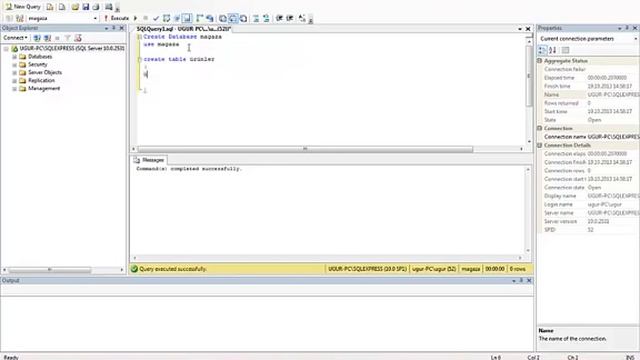Image resolution: width=640 pixels, height=360 pixels.
Task: Click the Object Explorer Disconnect icon
Action: pyautogui.click(x=47, y=38)
